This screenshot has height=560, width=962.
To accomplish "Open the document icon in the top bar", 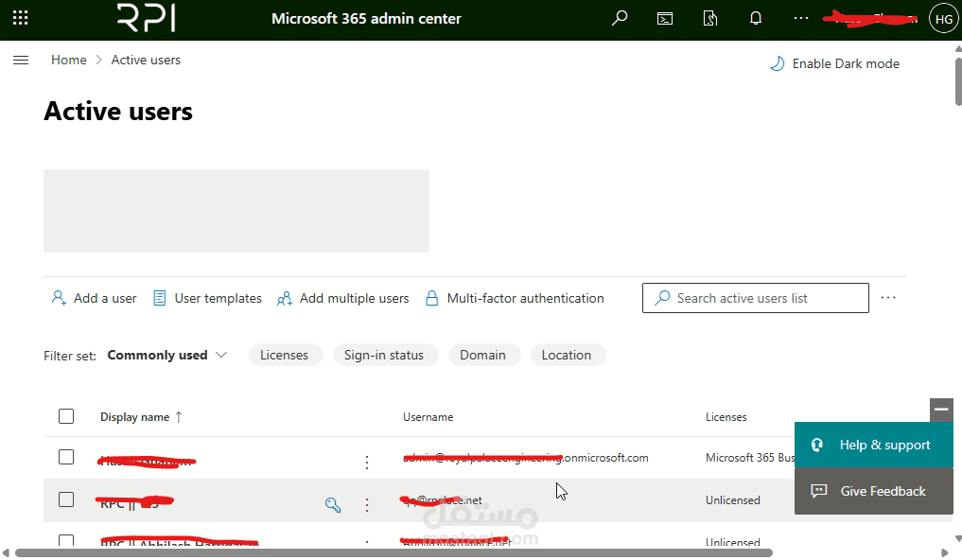I will pyautogui.click(x=709, y=18).
